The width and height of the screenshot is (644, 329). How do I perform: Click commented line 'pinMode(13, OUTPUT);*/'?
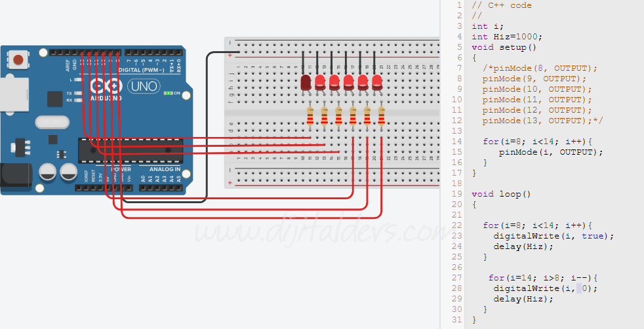[542, 121]
